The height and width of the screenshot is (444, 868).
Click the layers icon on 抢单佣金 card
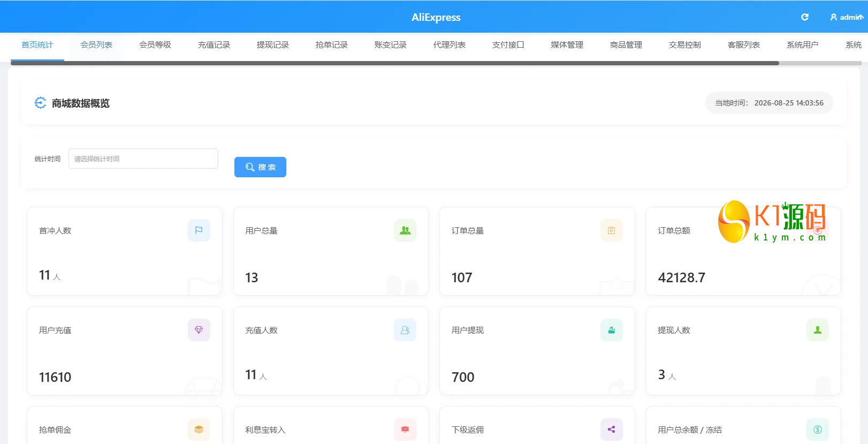coord(199,430)
